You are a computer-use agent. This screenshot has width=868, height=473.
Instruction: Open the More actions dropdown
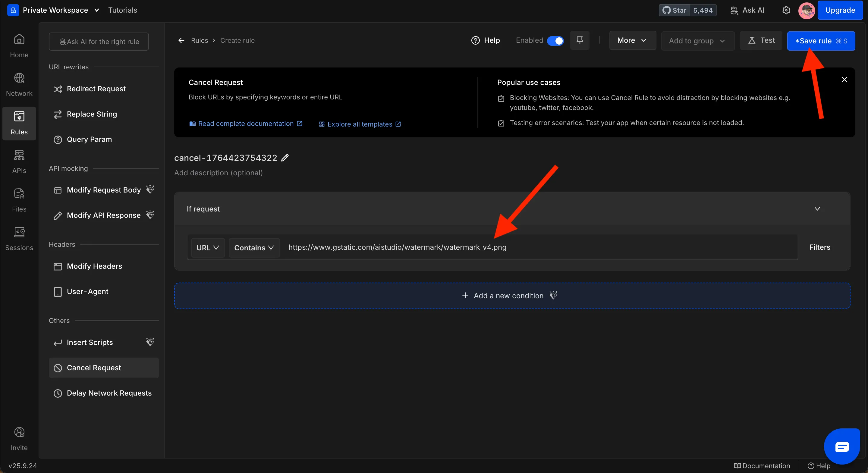[633, 40]
